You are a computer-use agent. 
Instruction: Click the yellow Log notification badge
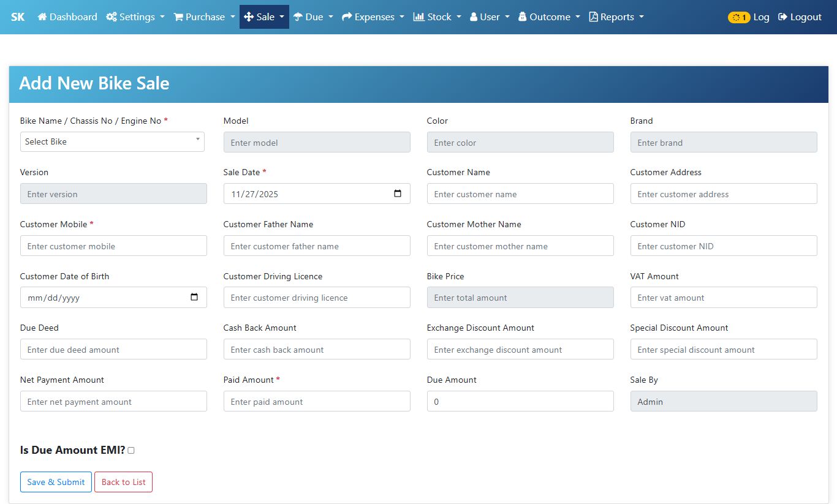pyautogui.click(x=738, y=17)
